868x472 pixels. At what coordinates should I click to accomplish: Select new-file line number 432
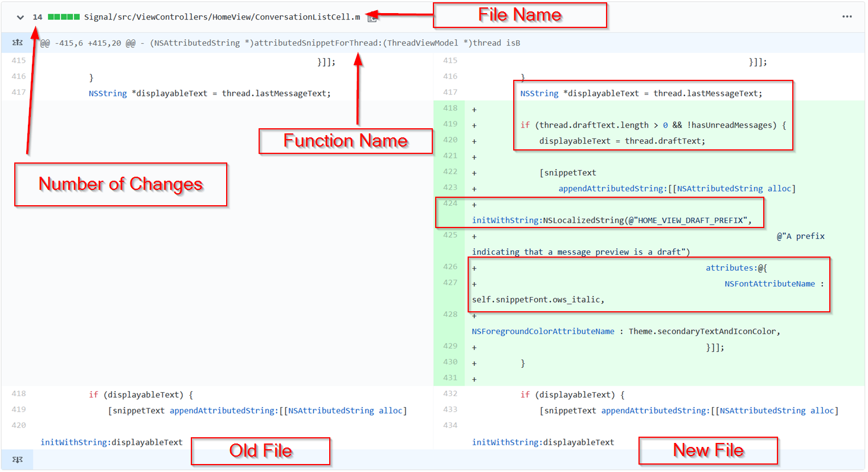click(451, 394)
